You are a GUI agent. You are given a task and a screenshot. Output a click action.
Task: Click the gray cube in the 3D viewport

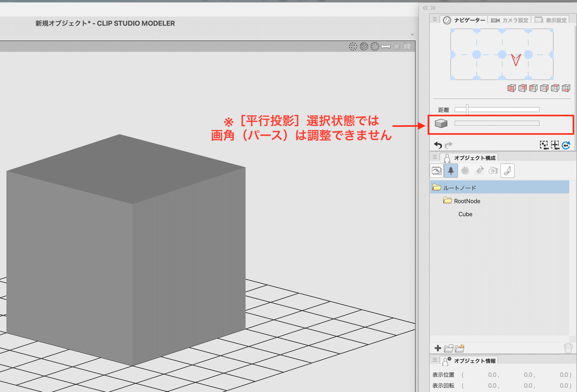pyautogui.click(x=126, y=250)
